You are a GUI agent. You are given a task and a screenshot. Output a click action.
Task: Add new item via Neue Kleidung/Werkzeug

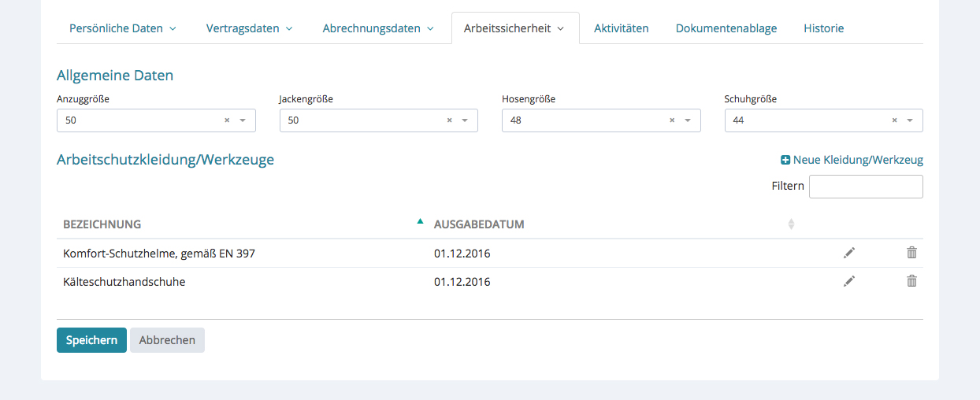tap(852, 160)
